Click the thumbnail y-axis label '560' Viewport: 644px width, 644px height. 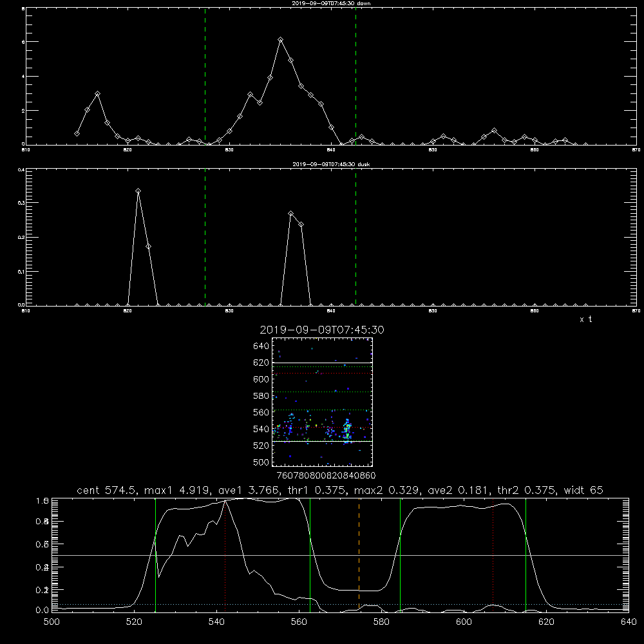point(261,412)
